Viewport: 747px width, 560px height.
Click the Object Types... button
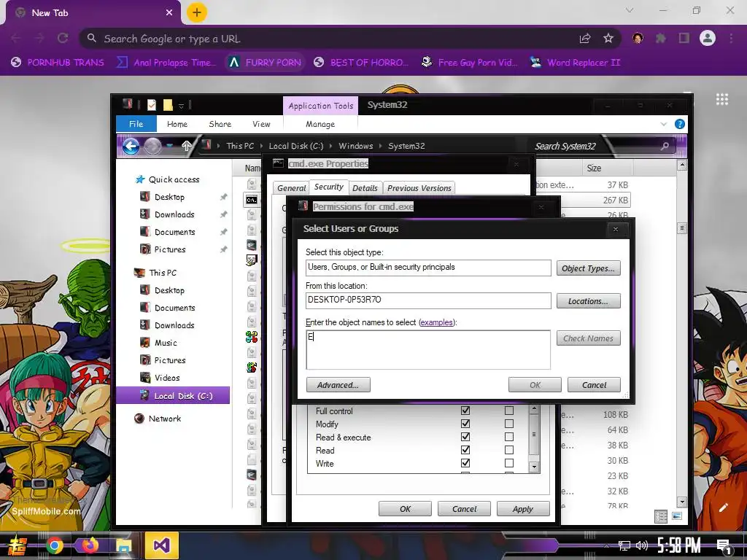589,268
